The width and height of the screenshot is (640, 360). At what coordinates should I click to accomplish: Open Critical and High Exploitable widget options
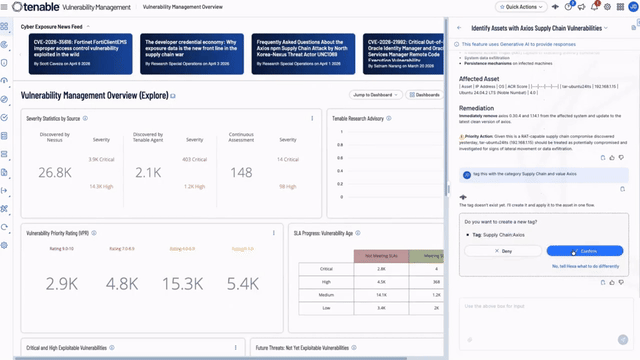(236, 348)
